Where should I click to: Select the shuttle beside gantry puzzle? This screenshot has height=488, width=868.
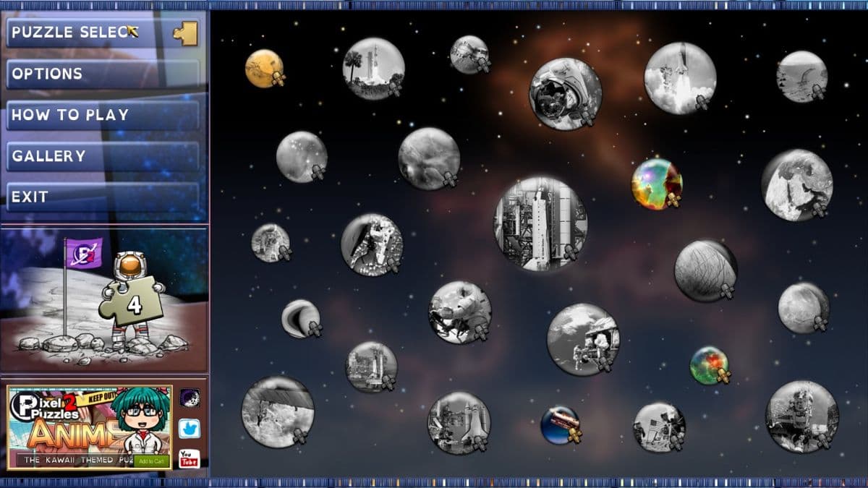(x=459, y=422)
